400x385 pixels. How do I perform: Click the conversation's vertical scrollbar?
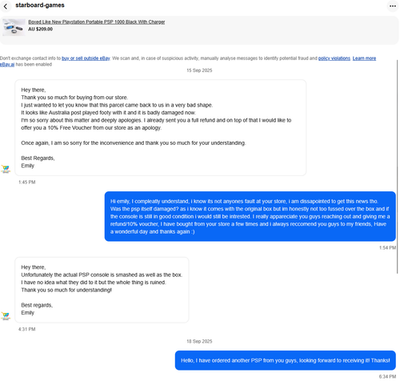(397, 167)
